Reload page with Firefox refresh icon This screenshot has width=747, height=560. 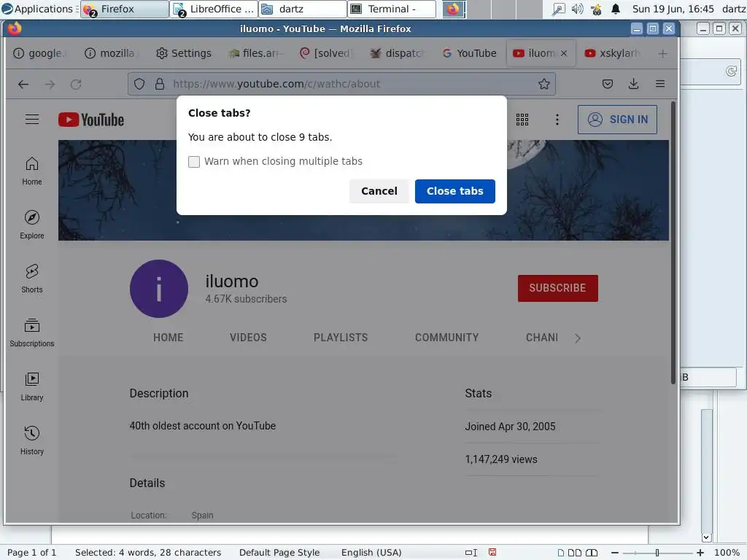point(76,85)
